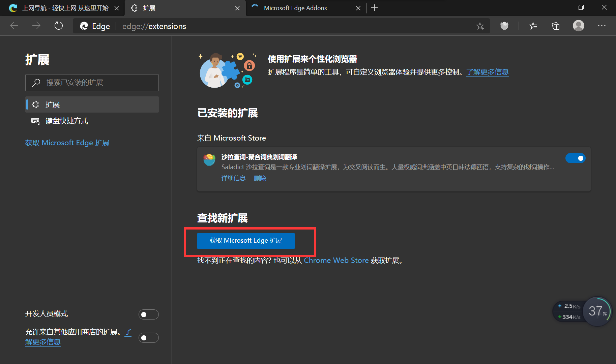616x364 pixels.
Task: Open the Chrome Web Store link
Action: (336, 261)
